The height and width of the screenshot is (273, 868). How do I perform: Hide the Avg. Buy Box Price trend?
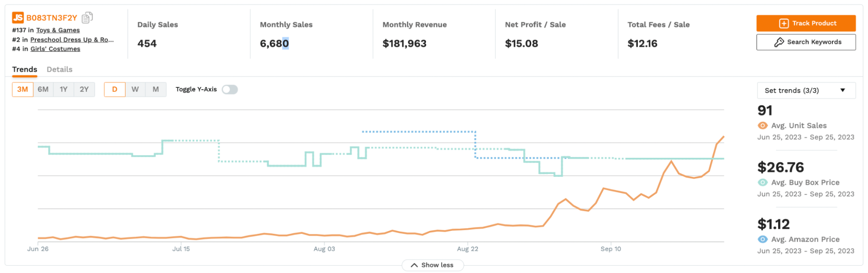[762, 183]
